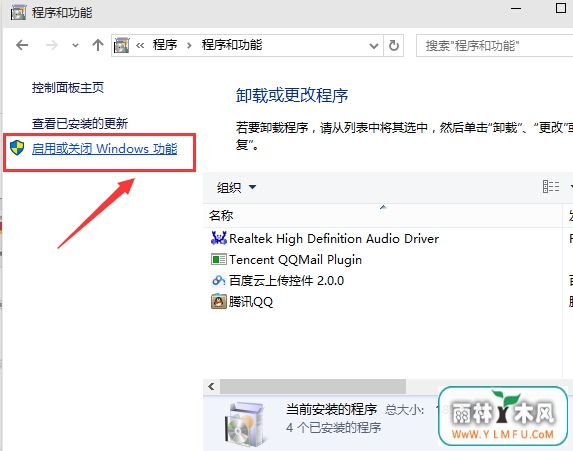
Task: Click the search box for 程序和功能
Action: [x=494, y=46]
